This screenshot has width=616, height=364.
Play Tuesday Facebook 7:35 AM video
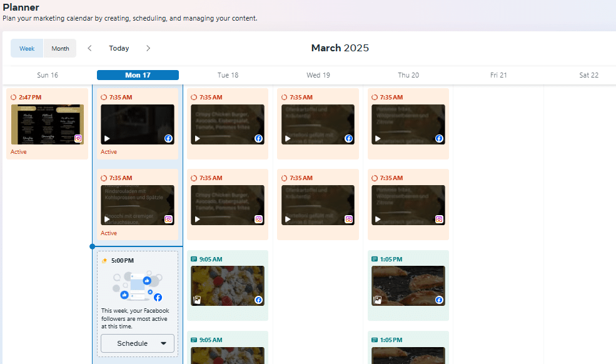click(197, 138)
